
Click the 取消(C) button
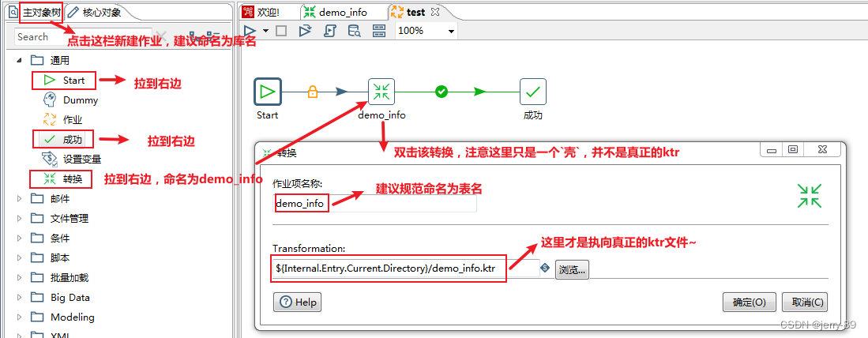pyautogui.click(x=805, y=302)
